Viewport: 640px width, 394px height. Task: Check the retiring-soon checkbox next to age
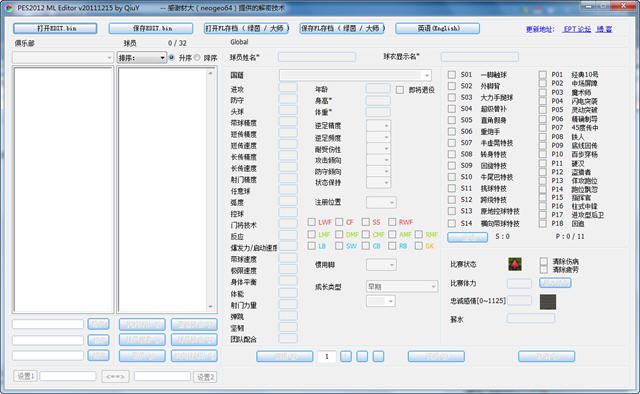[400, 90]
